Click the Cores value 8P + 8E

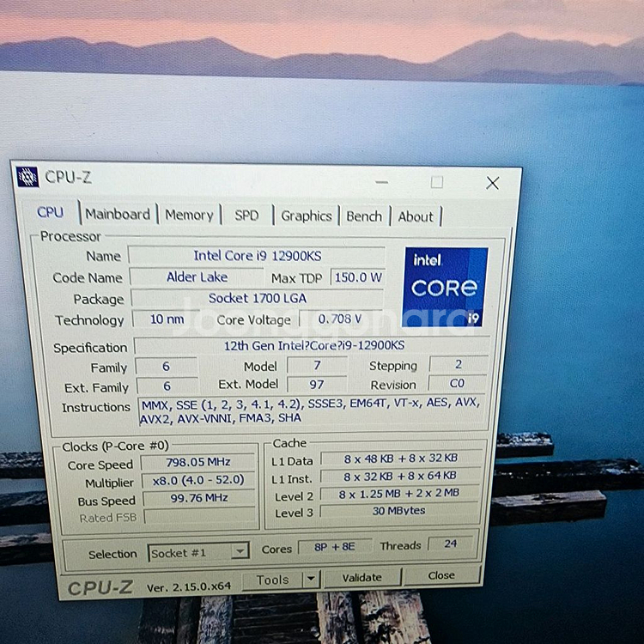click(335, 547)
